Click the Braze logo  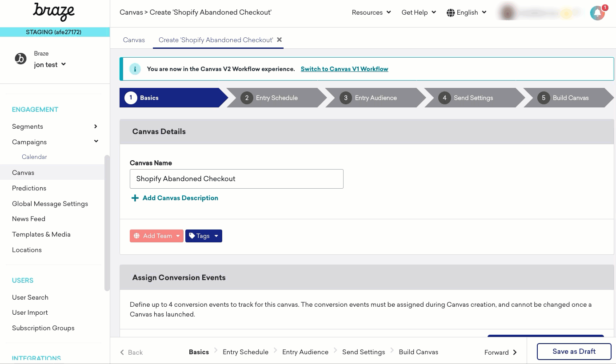coord(54,12)
